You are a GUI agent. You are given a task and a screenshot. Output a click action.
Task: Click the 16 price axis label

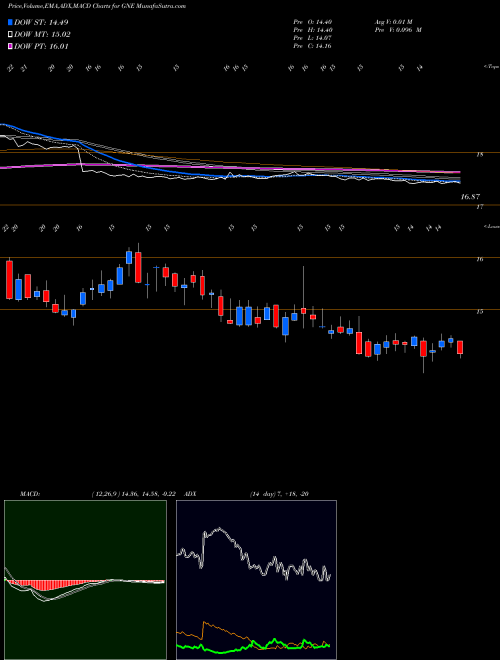coord(479,260)
